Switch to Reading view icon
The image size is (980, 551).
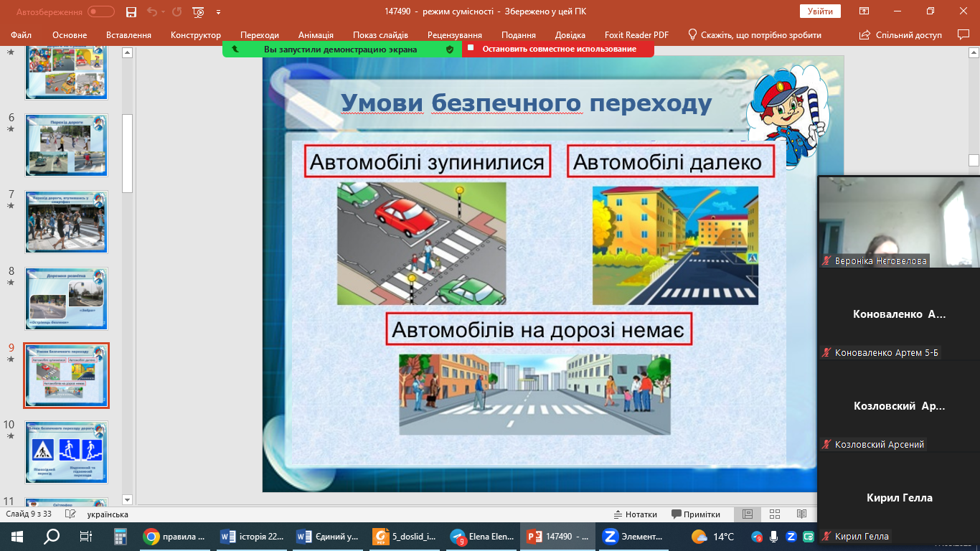pos(801,514)
